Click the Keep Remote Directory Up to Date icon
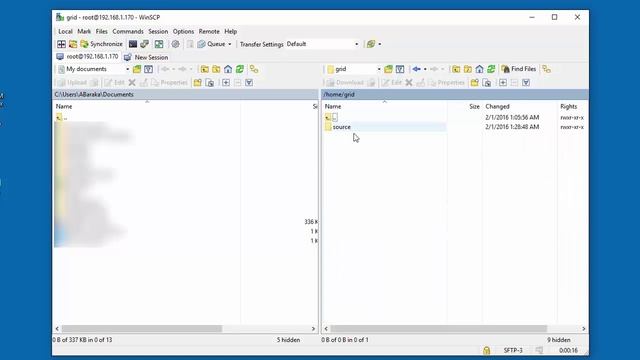This screenshot has height=360, width=640. pos(159,44)
